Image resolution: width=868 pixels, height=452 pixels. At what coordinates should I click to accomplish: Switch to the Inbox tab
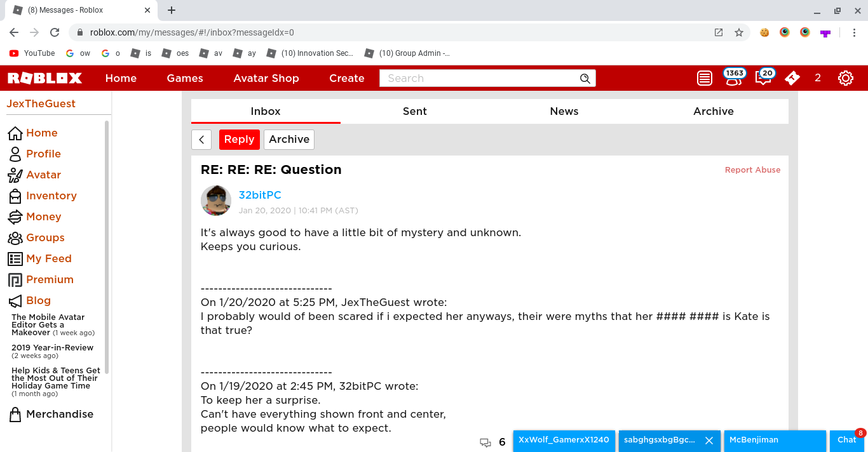point(266,111)
